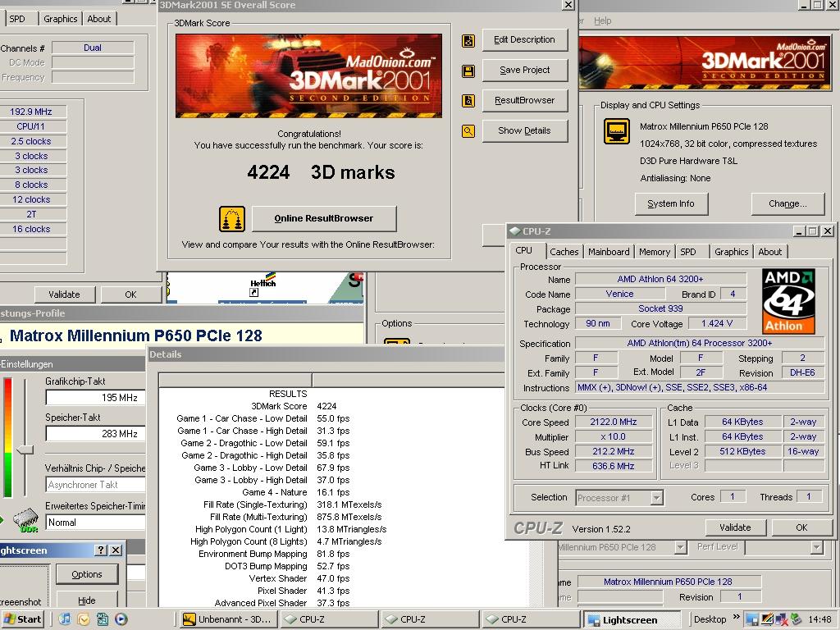Image resolution: width=840 pixels, height=630 pixels.
Task: Click the ResultBrowser button
Action: click(524, 100)
